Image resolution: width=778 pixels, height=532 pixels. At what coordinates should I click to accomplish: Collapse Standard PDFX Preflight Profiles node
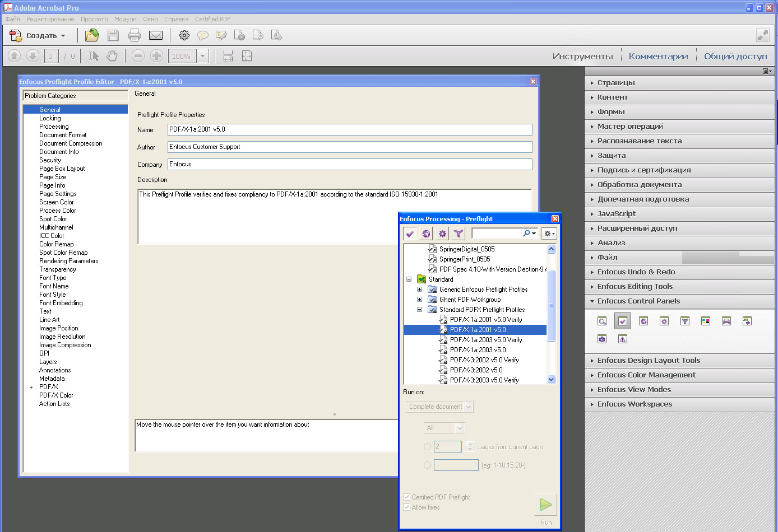(419, 310)
